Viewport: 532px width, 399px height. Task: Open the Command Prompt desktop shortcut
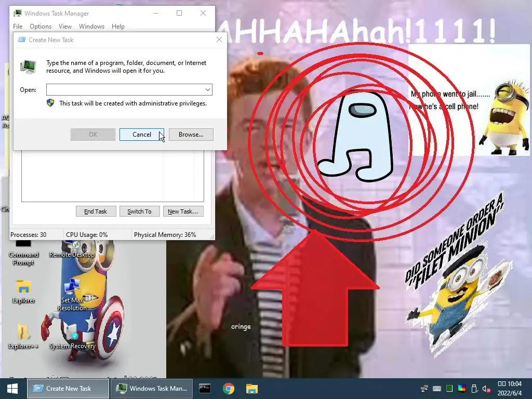[x=23, y=253]
